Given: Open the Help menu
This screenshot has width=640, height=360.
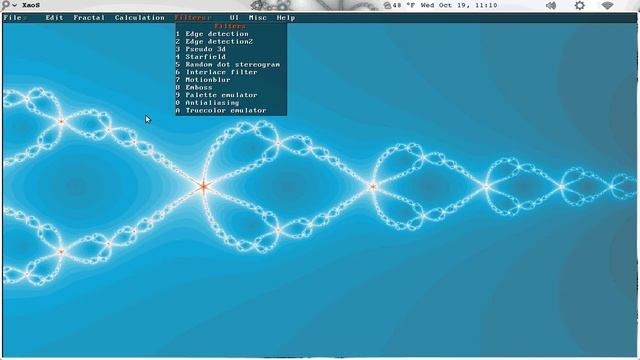Looking at the screenshot, I should (x=286, y=18).
